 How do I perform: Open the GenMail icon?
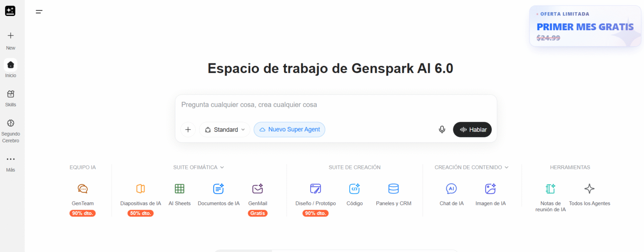point(257,189)
